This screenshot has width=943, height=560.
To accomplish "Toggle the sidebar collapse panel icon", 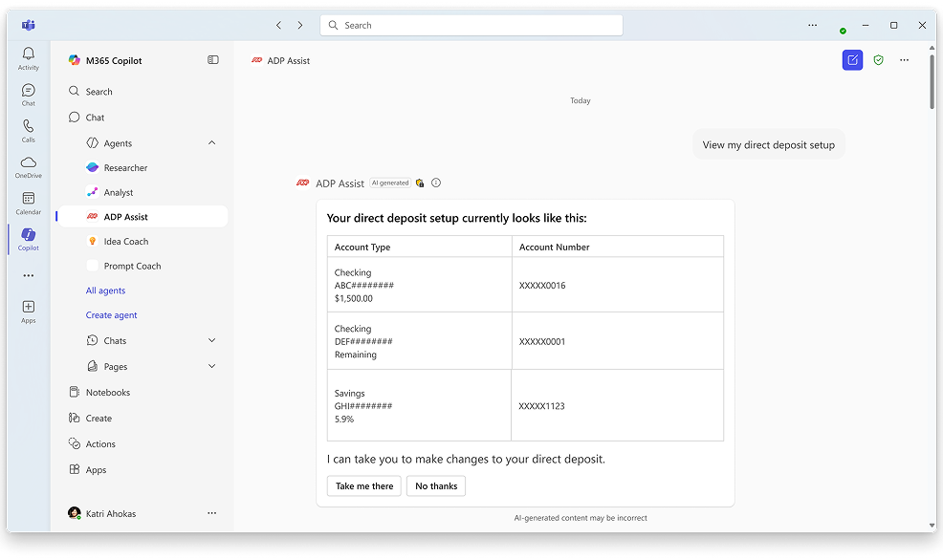I will (x=212, y=60).
